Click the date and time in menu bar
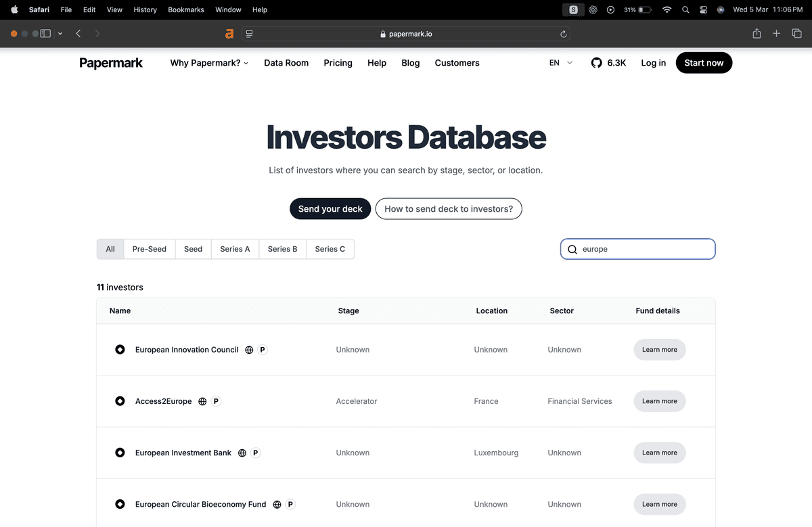Image resolution: width=812 pixels, height=527 pixels. click(x=767, y=9)
